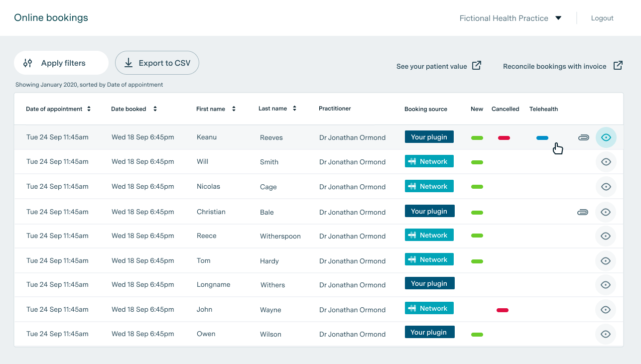Sort table by Date booked header
The image size is (641, 364).
tap(129, 109)
